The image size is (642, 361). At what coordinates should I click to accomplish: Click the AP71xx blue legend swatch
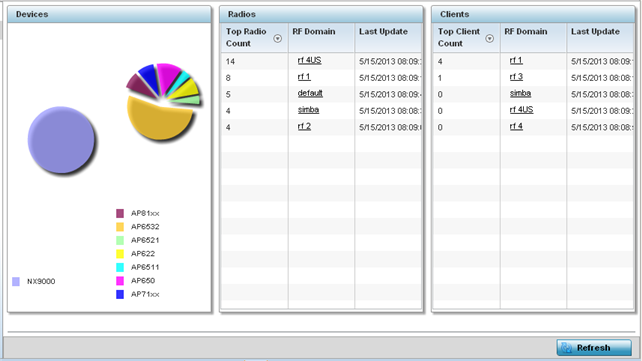(120, 294)
